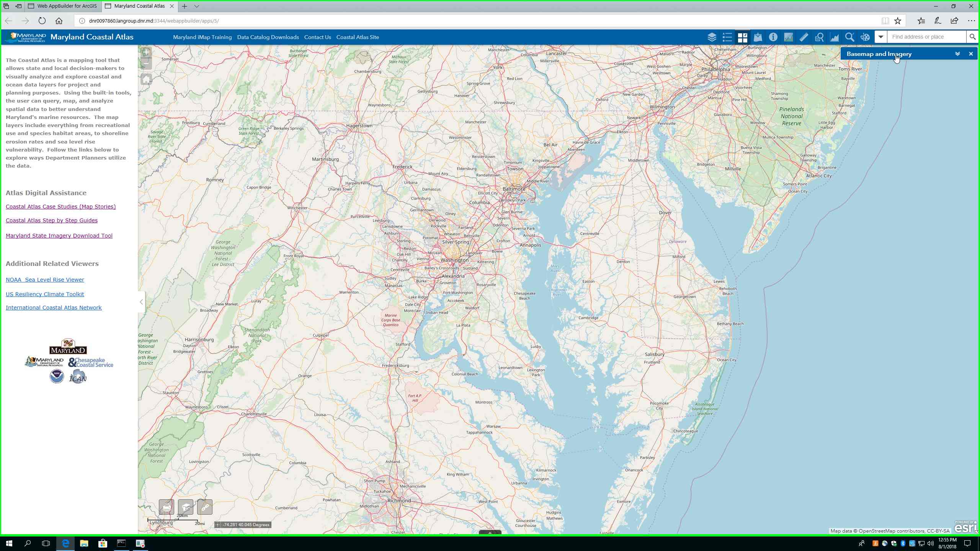Screen dimensions: 980x551
Task: Click the Print map button
Action: coord(167,507)
